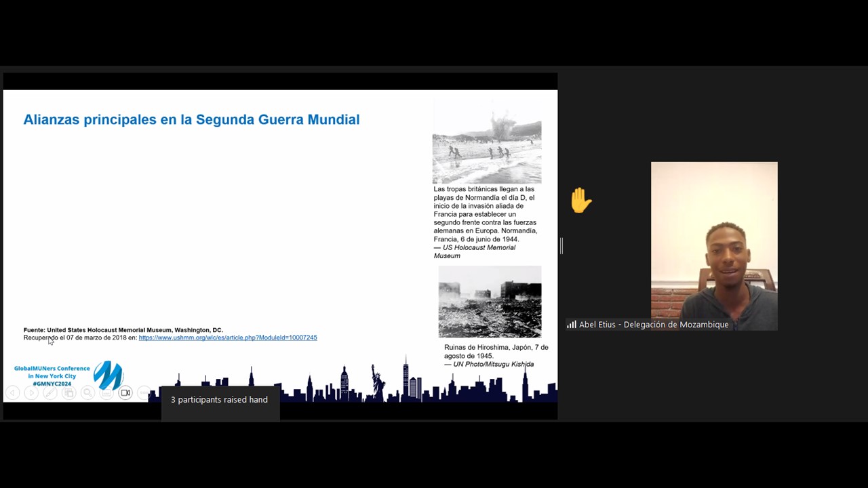The height and width of the screenshot is (488, 868).
Task: Click the 'Alianzas principales' slide title
Action: point(191,120)
